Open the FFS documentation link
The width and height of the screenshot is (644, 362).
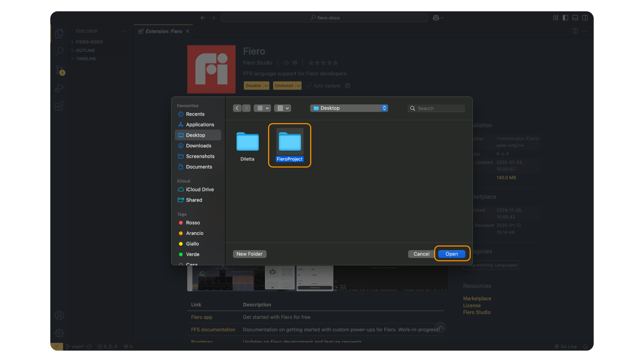tap(213, 330)
